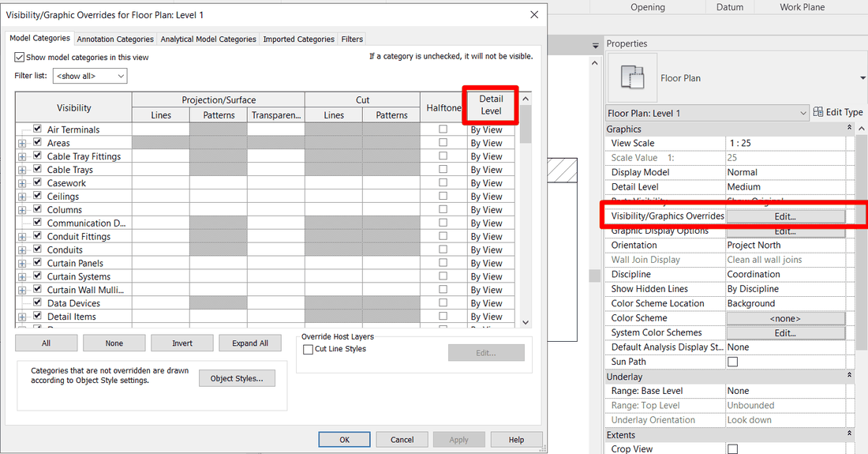The height and width of the screenshot is (454, 868).
Task: Uncheck Air Terminals visibility checkbox
Action: (37, 129)
